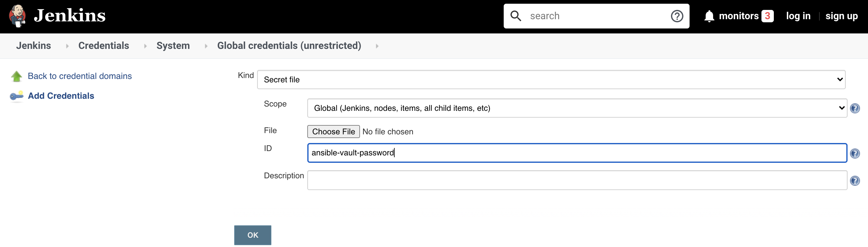
Task: Click the search magnifier icon
Action: (x=515, y=16)
